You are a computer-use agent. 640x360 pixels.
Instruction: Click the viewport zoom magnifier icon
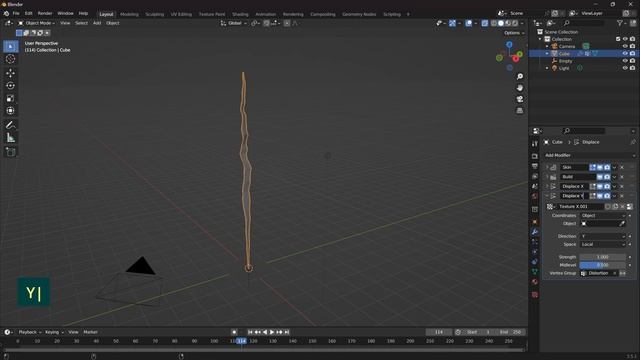pos(520,77)
